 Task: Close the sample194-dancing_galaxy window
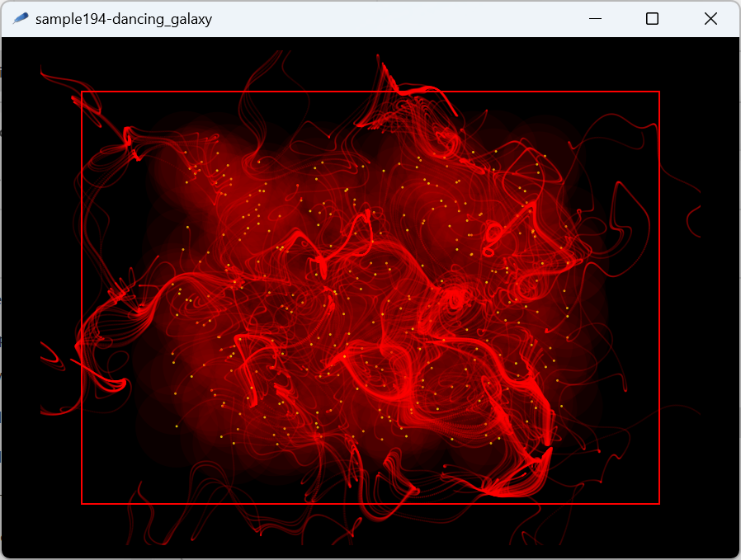(x=710, y=17)
